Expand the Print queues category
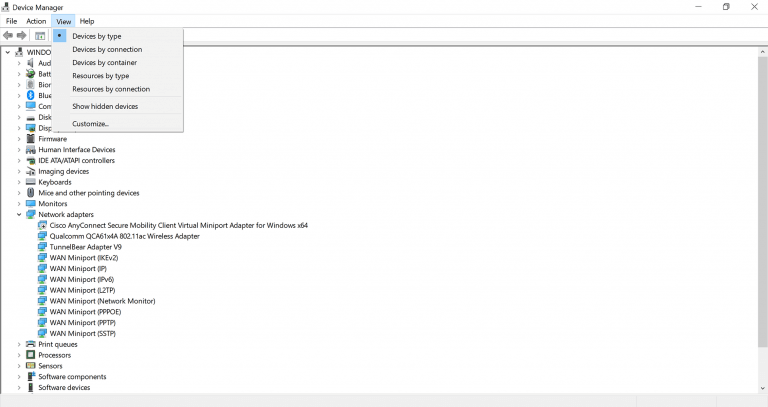Viewport: 768px width, 407px height. 19,344
